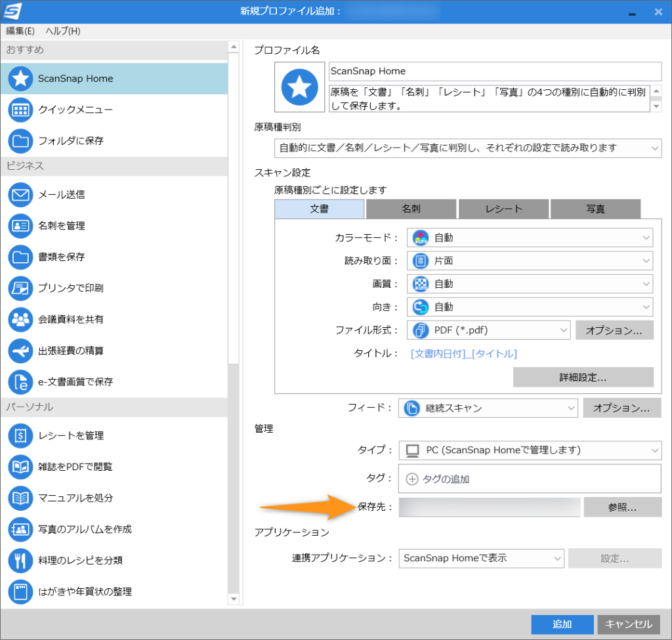Click the タグの追加 tag field
This screenshot has width=672, height=640.
pos(530,479)
